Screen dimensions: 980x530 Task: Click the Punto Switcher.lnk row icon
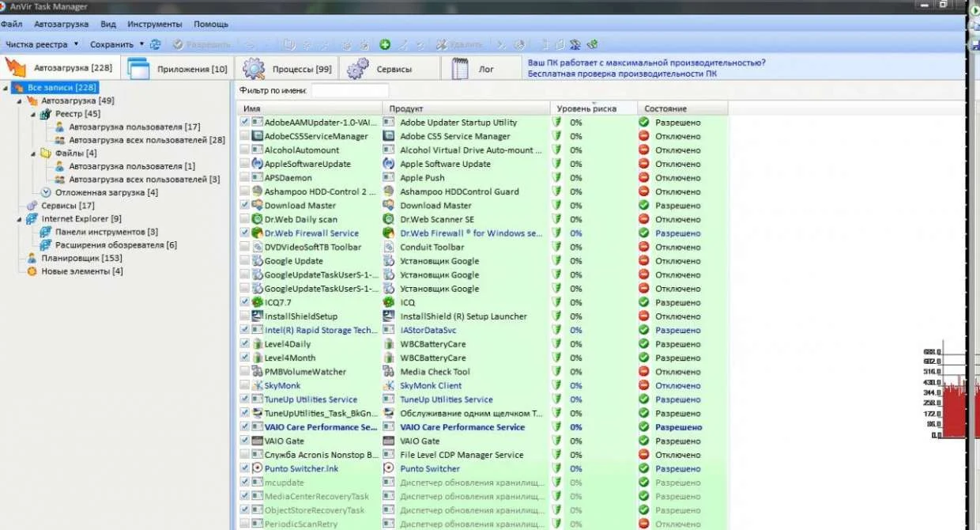click(257, 468)
